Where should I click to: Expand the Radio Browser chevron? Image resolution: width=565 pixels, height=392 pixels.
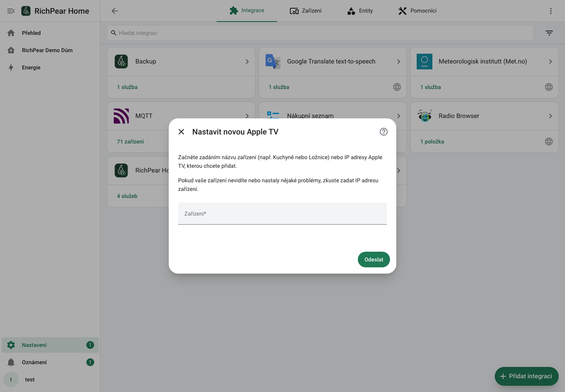click(550, 116)
